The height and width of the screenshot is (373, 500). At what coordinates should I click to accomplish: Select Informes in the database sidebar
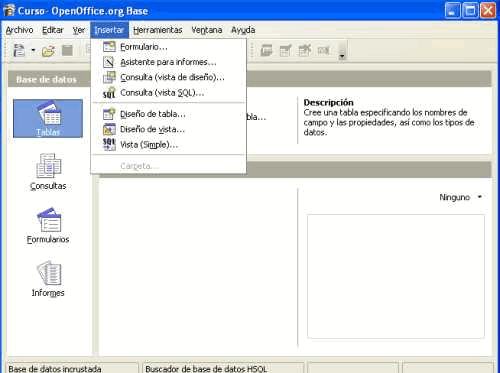(x=48, y=279)
